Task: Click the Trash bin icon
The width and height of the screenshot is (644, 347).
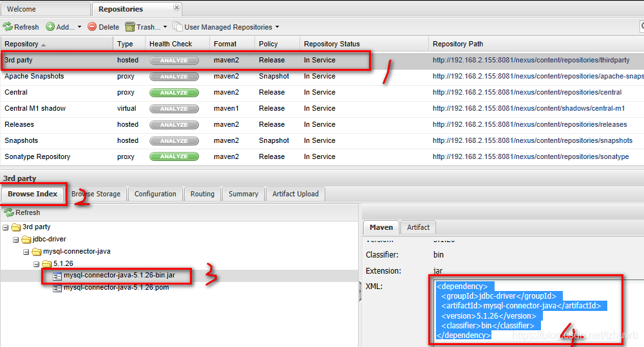Action: [130, 26]
